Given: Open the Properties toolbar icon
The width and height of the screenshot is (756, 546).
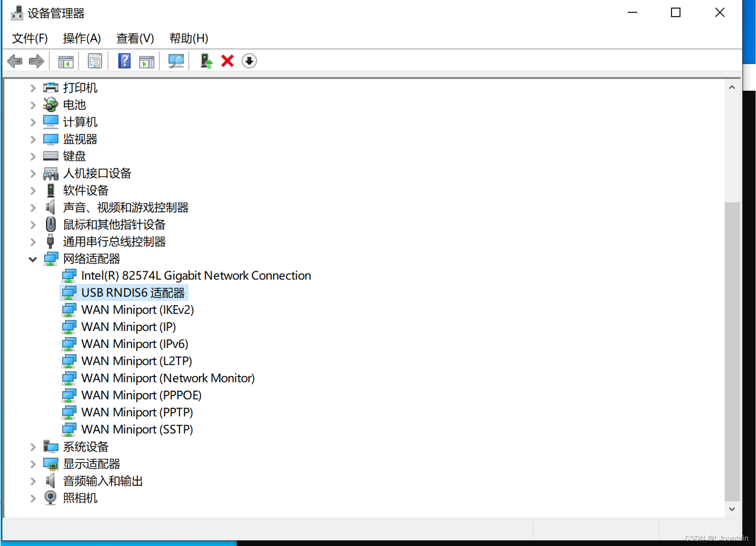Looking at the screenshot, I should [95, 61].
